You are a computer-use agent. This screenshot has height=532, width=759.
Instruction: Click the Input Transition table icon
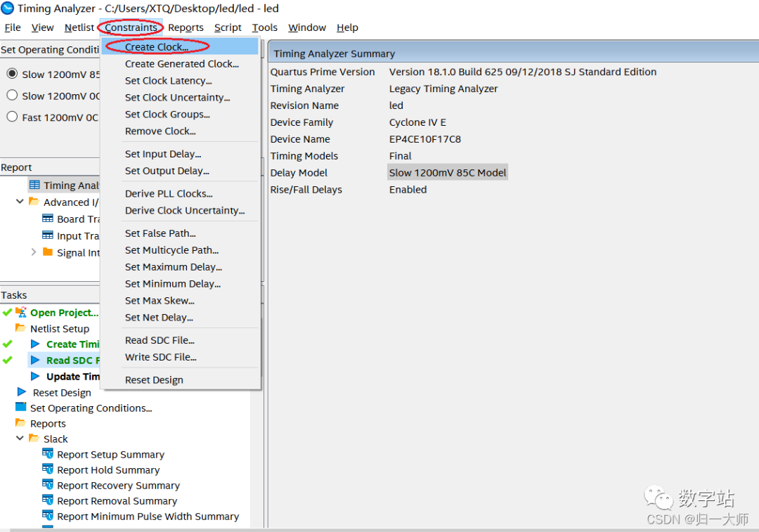(48, 235)
